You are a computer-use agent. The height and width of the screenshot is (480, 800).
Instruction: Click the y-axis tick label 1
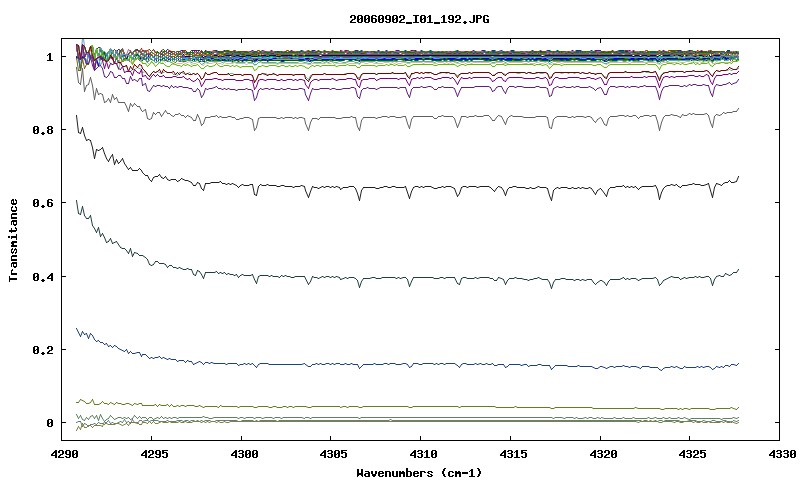point(49,57)
